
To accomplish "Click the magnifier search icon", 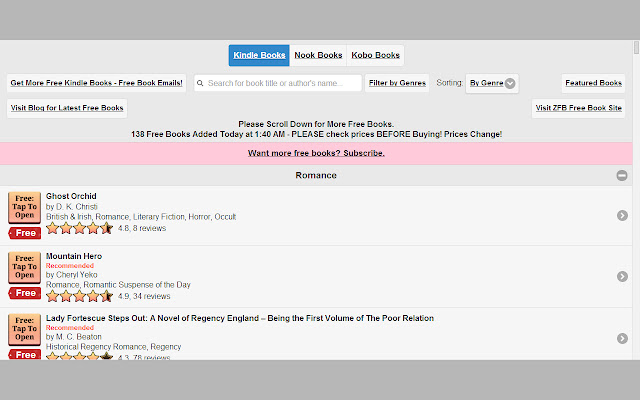I will (200, 83).
